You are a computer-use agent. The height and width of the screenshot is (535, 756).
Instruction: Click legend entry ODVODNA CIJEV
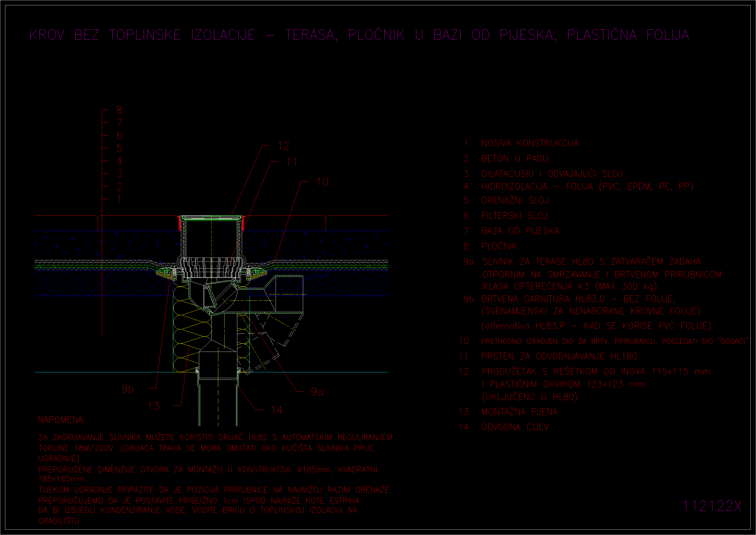[515, 427]
